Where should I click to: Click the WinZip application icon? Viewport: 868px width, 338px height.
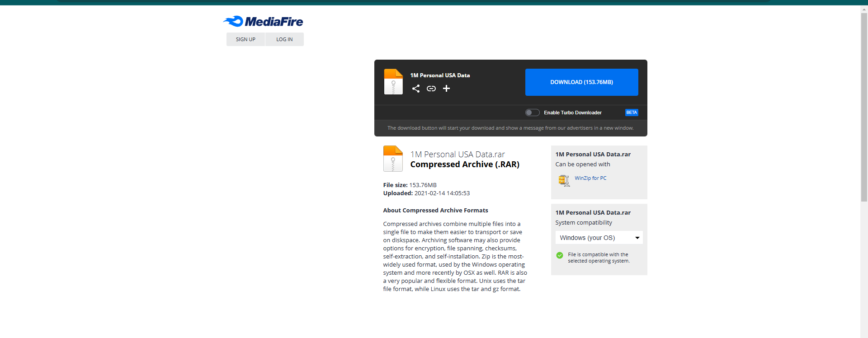click(564, 180)
